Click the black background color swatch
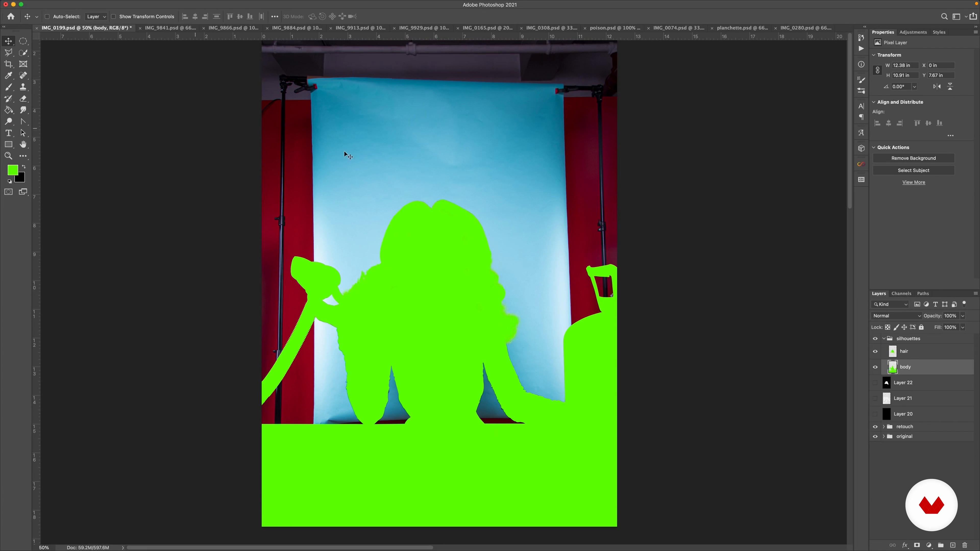This screenshot has height=551, width=980. 21,179
